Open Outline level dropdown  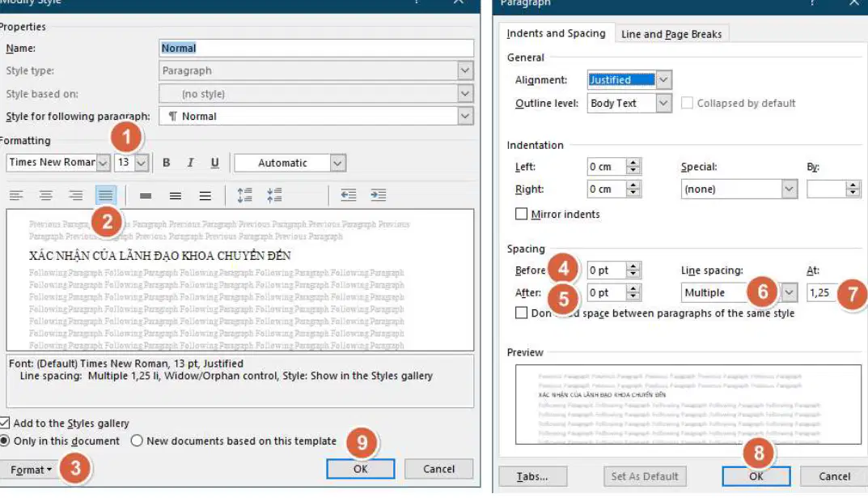(x=663, y=103)
